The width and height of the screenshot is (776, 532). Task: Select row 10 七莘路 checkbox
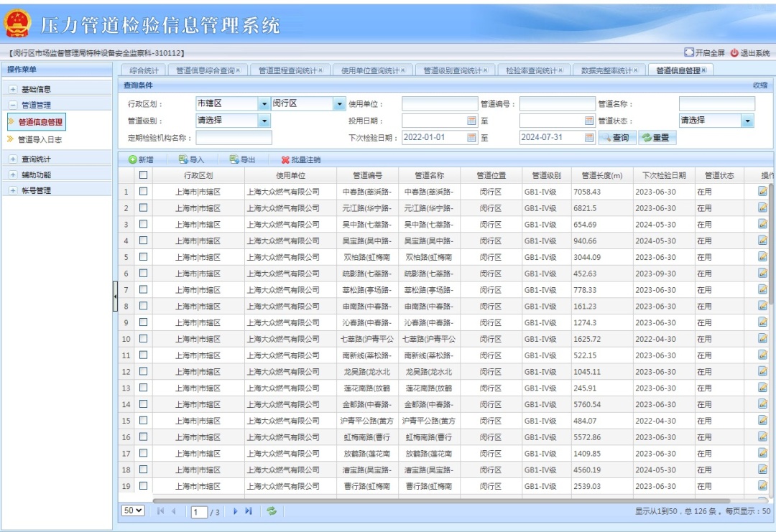(x=144, y=339)
